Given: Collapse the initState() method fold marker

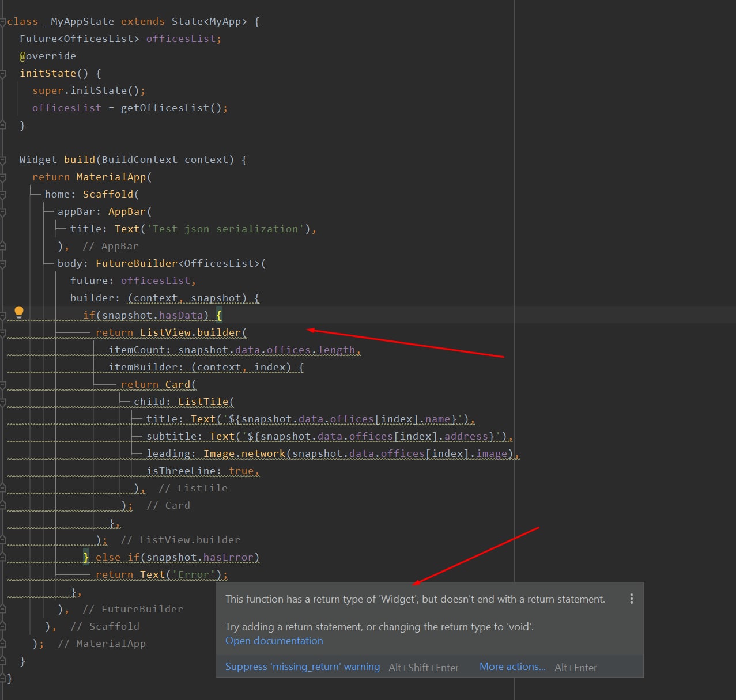Looking at the screenshot, I should pyautogui.click(x=3, y=74).
